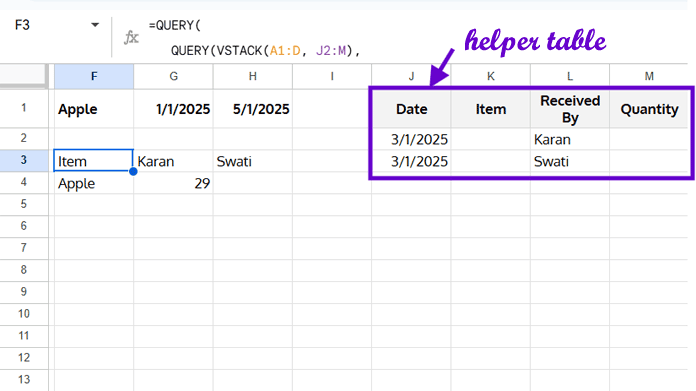Viewport: 696px width, 391px height.
Task: Select row 1 header
Action: [x=24, y=108]
